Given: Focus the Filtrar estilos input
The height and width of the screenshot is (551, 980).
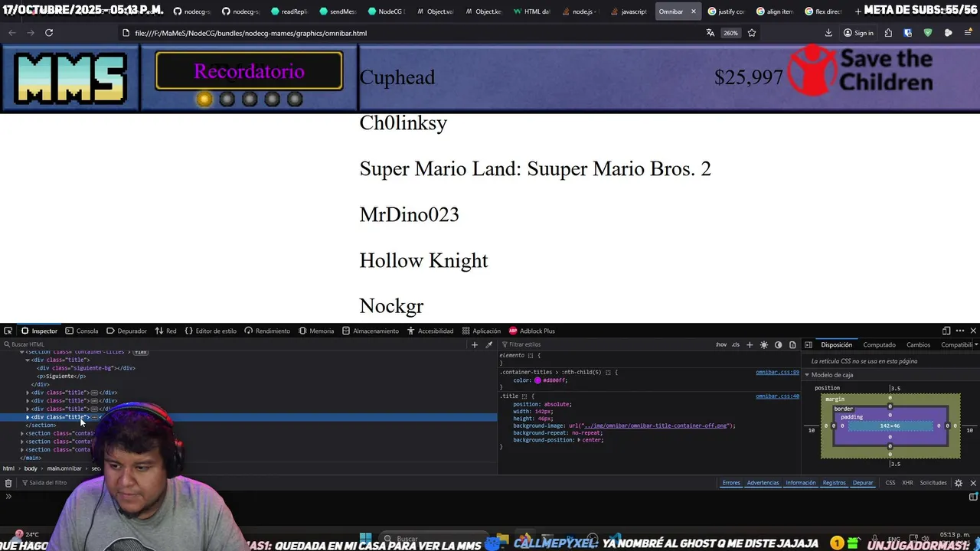Looking at the screenshot, I should tap(605, 344).
